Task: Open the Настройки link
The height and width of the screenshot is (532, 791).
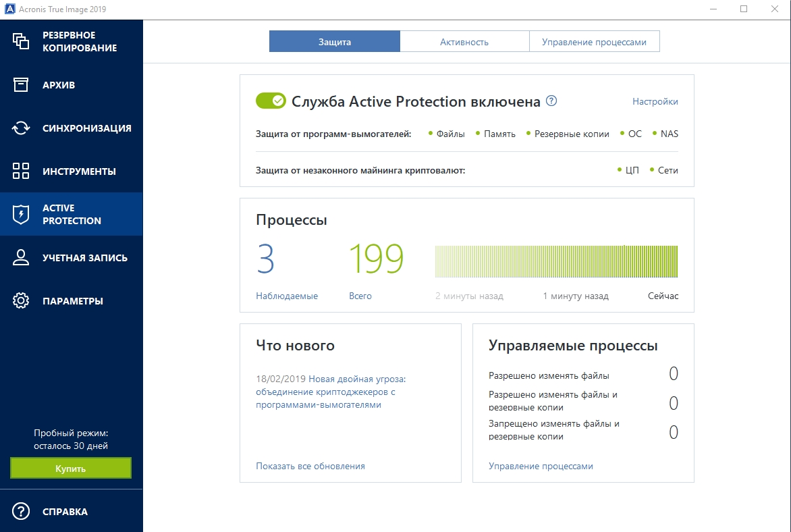Action: pos(655,101)
